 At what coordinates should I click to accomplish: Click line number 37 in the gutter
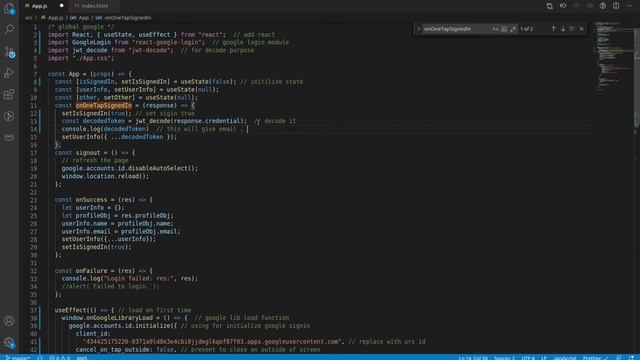tap(33, 310)
